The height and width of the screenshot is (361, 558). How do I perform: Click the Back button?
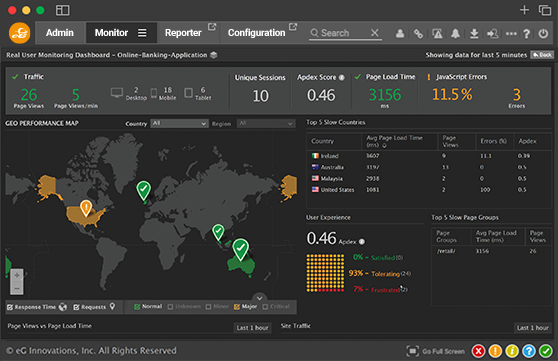pos(542,55)
